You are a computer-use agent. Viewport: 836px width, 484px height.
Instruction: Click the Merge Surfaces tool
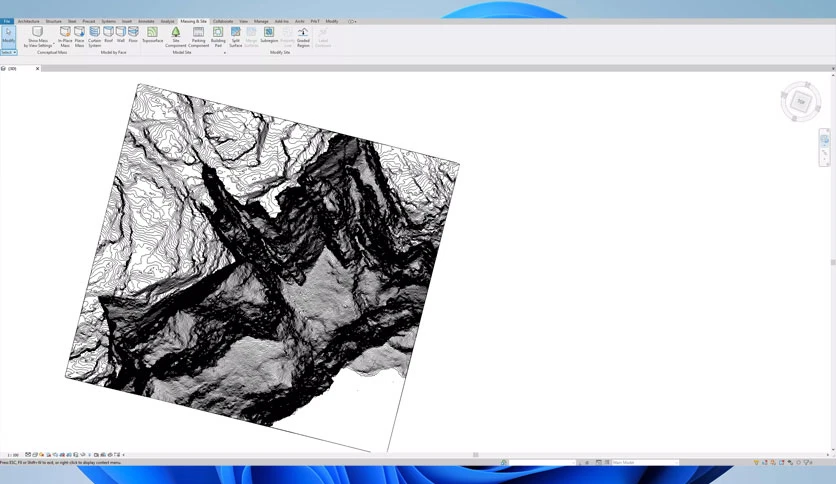251,37
